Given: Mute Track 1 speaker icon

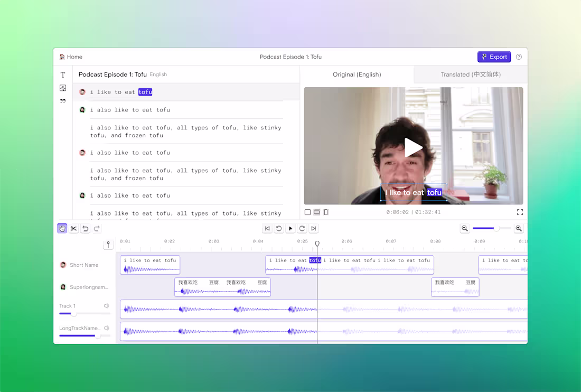Looking at the screenshot, I should (x=107, y=306).
